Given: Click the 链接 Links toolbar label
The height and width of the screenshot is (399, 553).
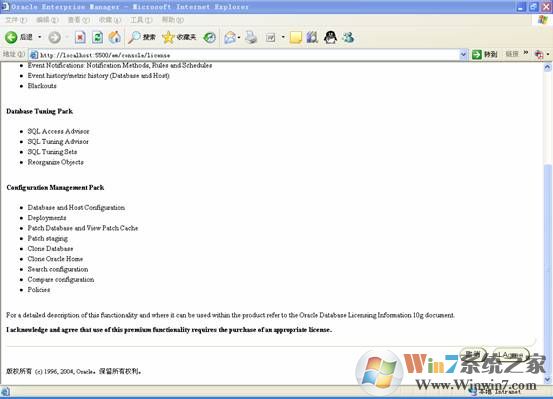Looking at the screenshot, I should click(x=512, y=54).
